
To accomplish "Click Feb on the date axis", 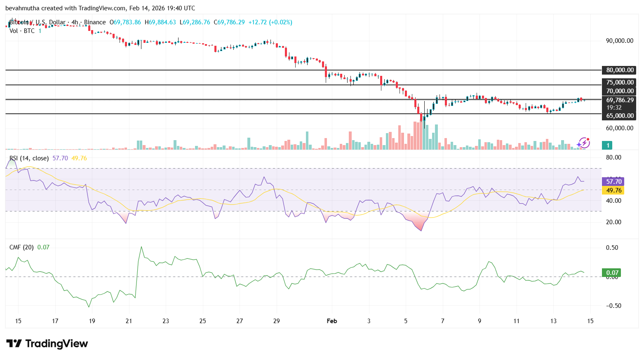I will pyautogui.click(x=332, y=321).
